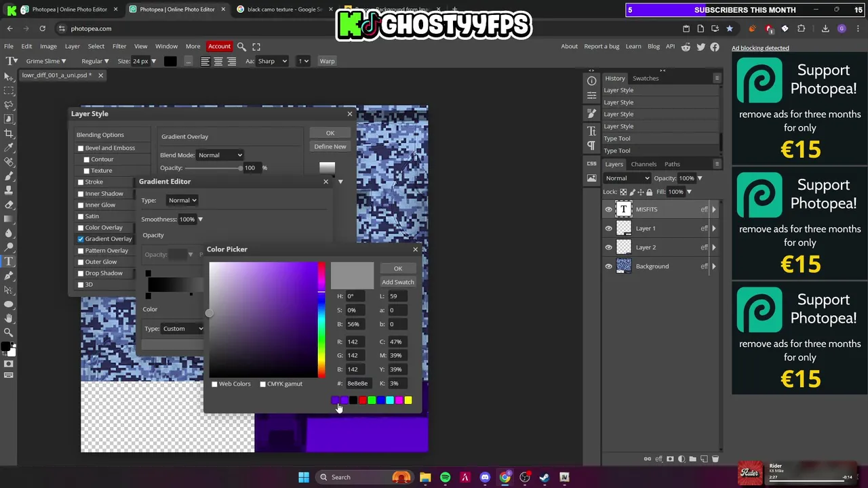This screenshot has height=488, width=868.
Task: Hide the Background layer
Action: (x=608, y=266)
